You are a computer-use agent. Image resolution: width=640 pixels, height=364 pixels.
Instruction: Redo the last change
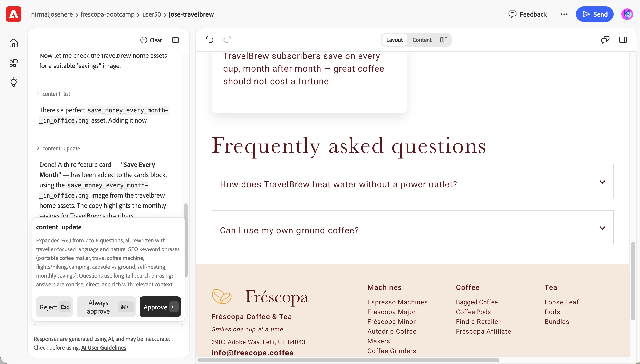pyautogui.click(x=227, y=39)
